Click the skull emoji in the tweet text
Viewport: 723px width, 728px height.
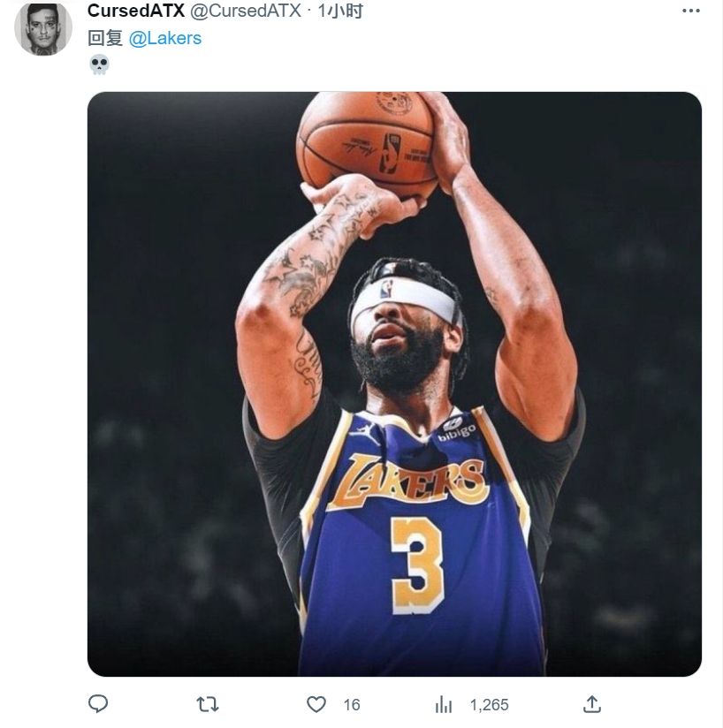pyautogui.click(x=99, y=64)
